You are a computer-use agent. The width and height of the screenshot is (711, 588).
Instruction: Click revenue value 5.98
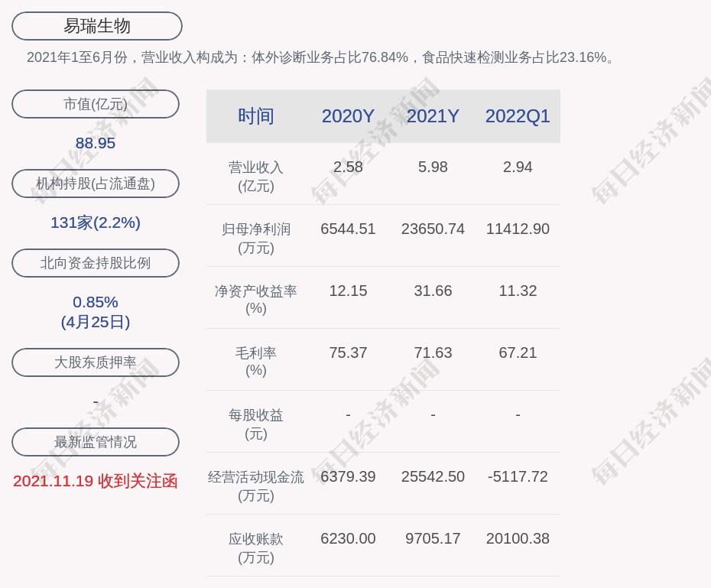433,167
